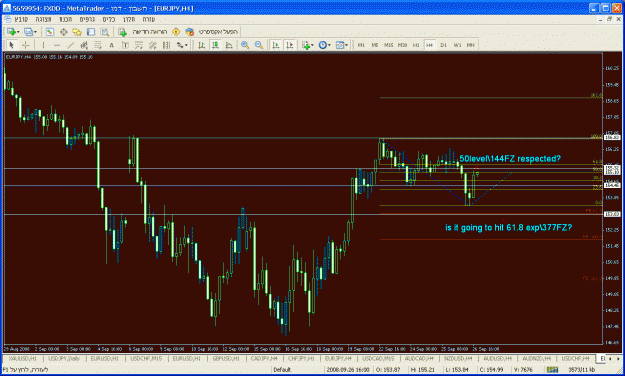
Task: Select the Fibonacci Retracement tool
Action: tap(98, 45)
